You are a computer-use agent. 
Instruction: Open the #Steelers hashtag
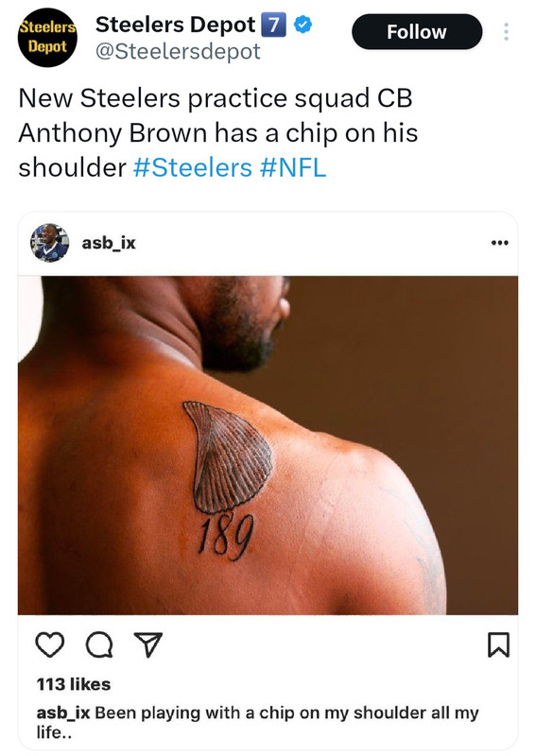(193, 168)
